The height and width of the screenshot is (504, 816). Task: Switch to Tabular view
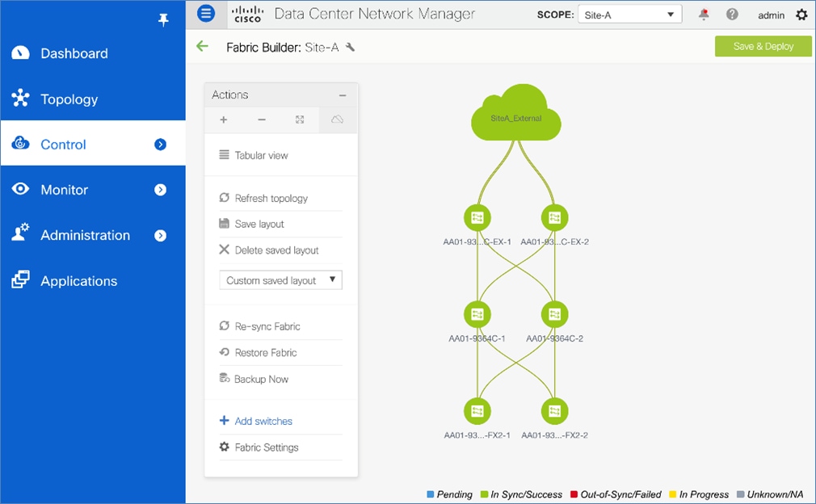tap(254, 155)
